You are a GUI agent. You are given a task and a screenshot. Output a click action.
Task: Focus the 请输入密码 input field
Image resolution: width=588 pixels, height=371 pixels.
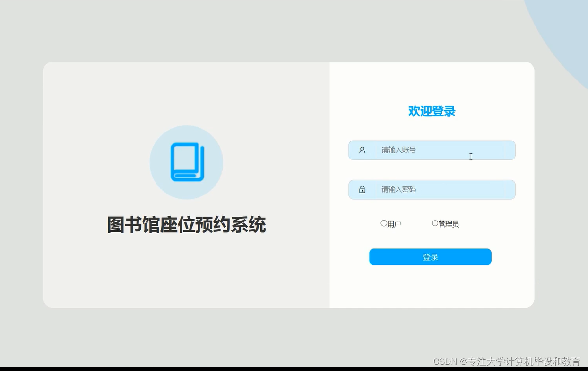click(432, 189)
